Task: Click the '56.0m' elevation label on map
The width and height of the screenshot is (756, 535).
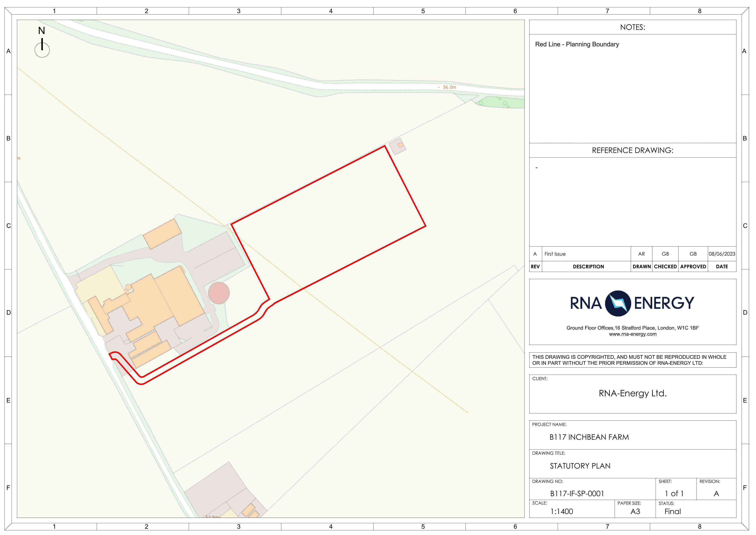Action: pos(449,87)
